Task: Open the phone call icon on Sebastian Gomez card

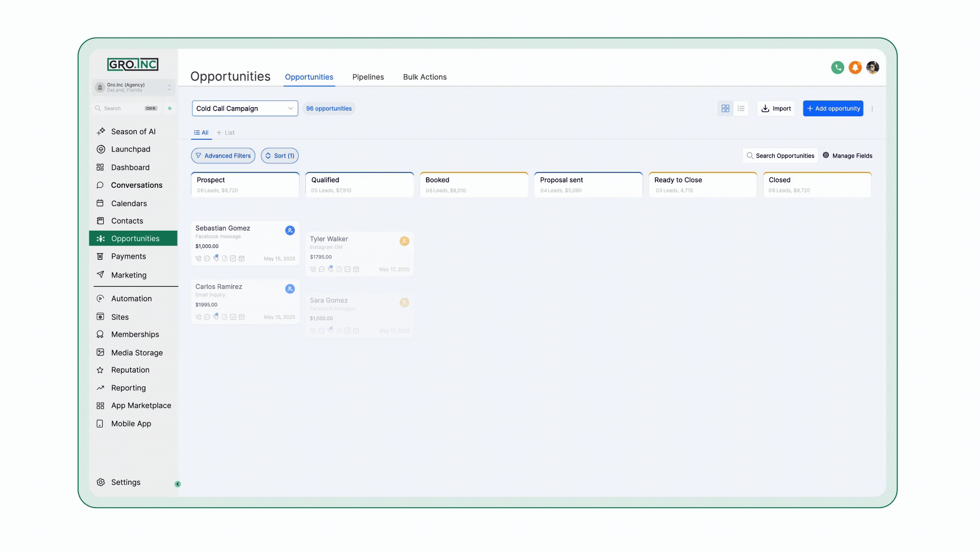Action: (199, 258)
